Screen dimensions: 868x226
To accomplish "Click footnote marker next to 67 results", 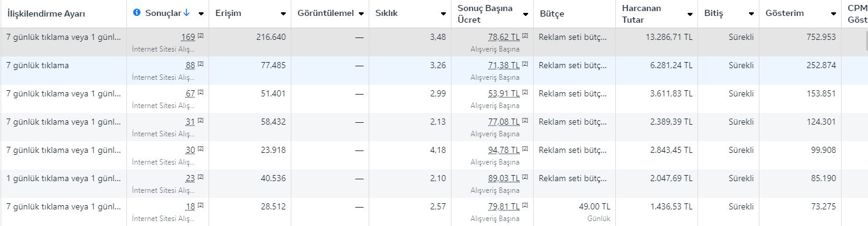I will point(201,92).
